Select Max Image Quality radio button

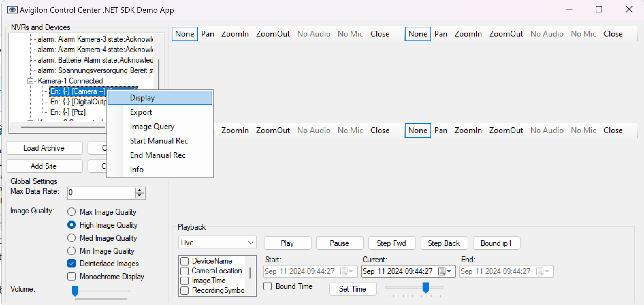pyautogui.click(x=72, y=212)
